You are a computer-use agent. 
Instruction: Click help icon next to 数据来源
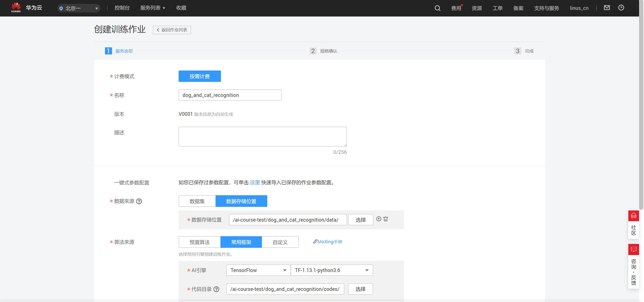[x=139, y=201]
